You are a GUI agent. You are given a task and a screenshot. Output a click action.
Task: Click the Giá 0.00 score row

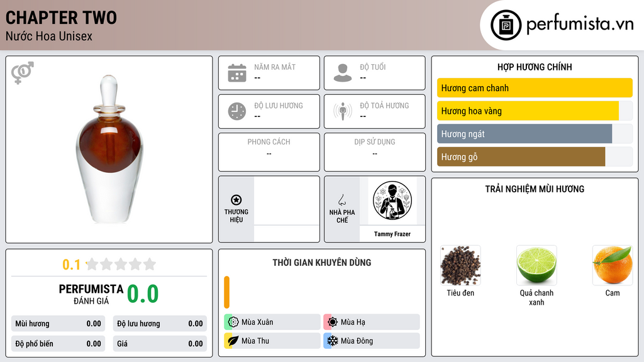[x=160, y=344]
